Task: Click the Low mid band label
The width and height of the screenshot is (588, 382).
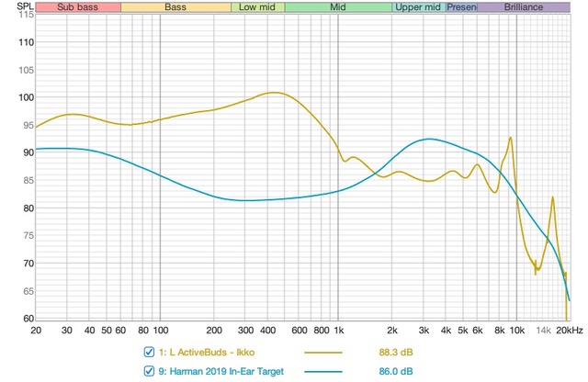Action: [x=257, y=7]
